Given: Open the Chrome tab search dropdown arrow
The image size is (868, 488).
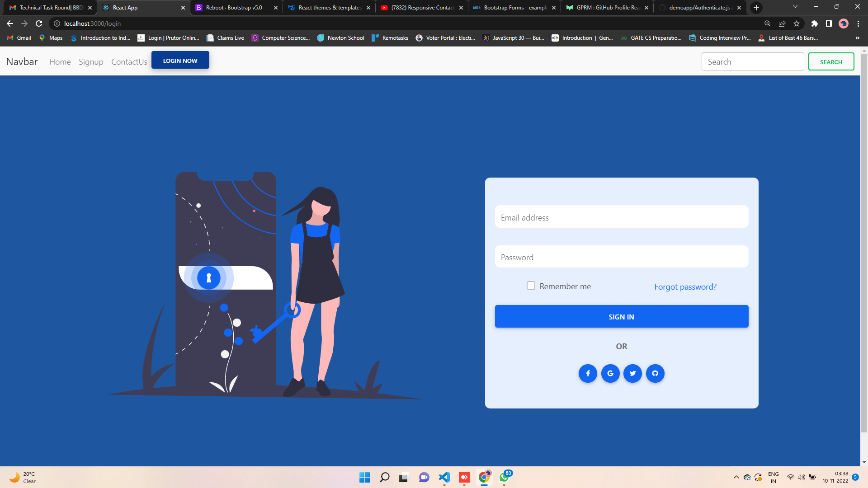Looking at the screenshot, I should coord(795,7).
